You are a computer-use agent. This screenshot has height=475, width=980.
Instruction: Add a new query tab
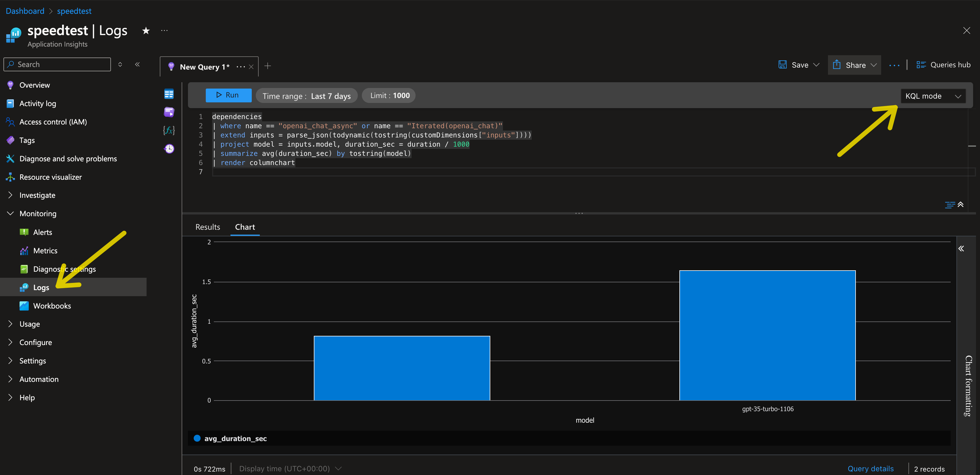click(268, 66)
